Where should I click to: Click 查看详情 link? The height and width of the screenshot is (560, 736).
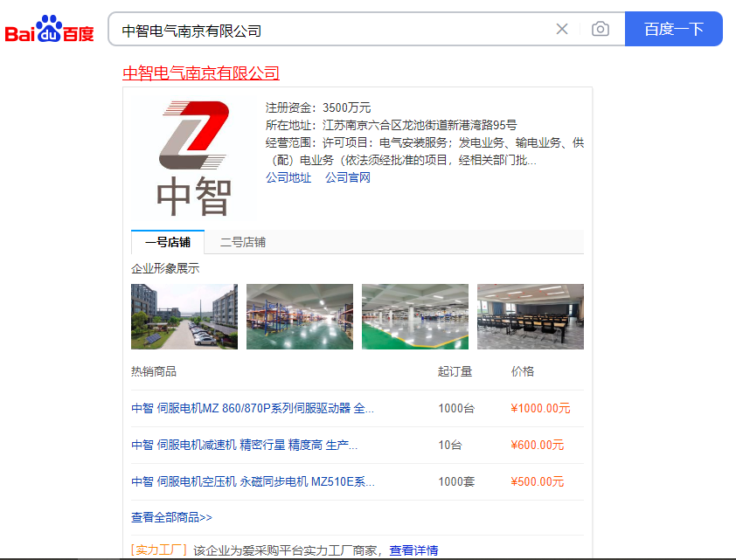pyautogui.click(x=413, y=550)
